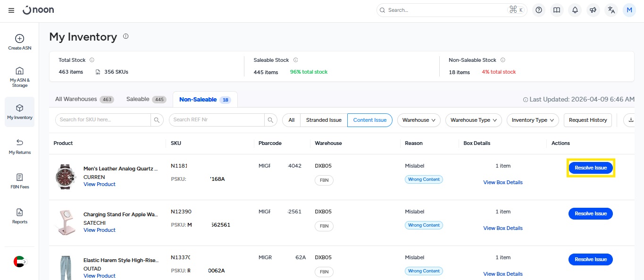
Task: Open the FBN Fees sidebar section
Action: (20, 181)
